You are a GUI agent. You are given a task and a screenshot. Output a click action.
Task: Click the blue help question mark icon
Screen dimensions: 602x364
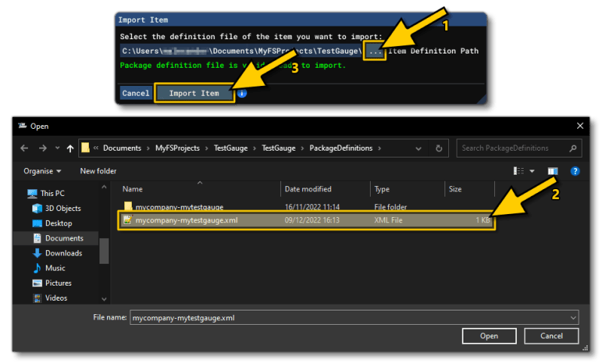(575, 171)
